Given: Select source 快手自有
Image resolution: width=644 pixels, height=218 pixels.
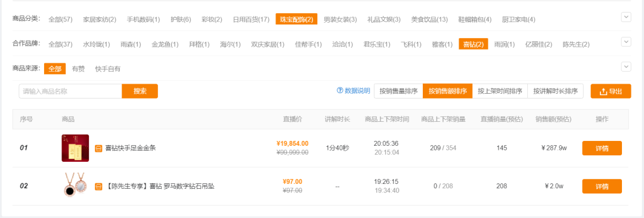Looking at the screenshot, I should [x=107, y=69].
